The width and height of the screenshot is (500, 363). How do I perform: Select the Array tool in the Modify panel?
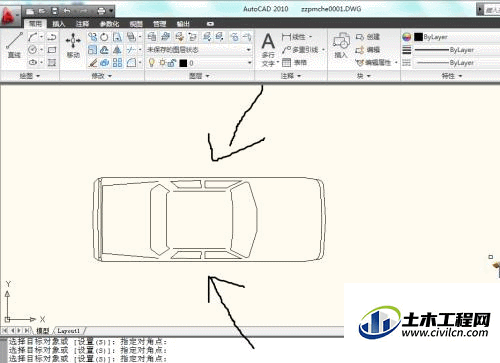(x=117, y=62)
